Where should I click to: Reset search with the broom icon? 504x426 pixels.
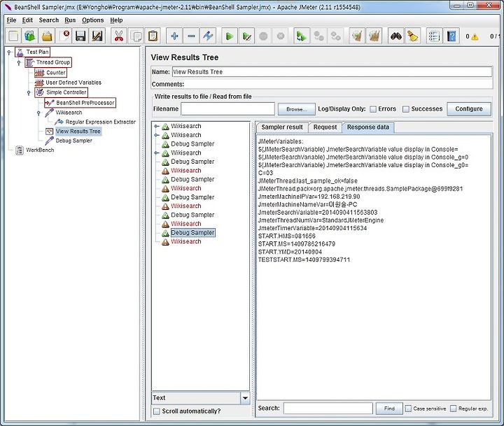pos(413,36)
